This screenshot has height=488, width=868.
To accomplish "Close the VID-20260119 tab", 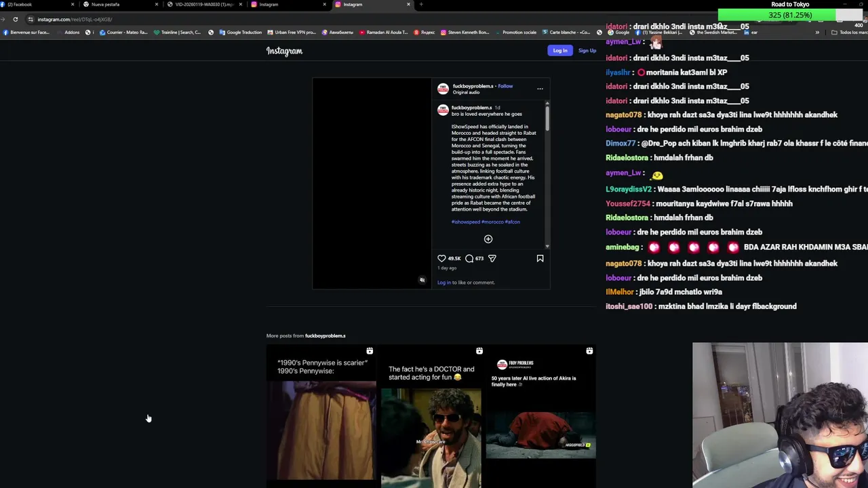I will 240,4.
